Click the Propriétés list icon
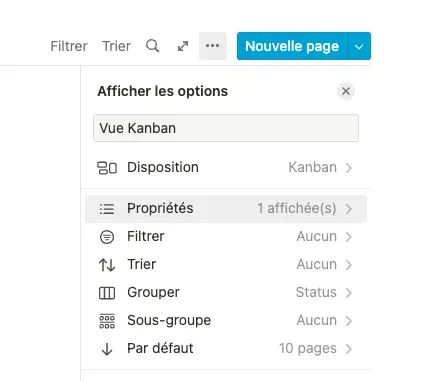The image size is (433, 381). (107, 209)
